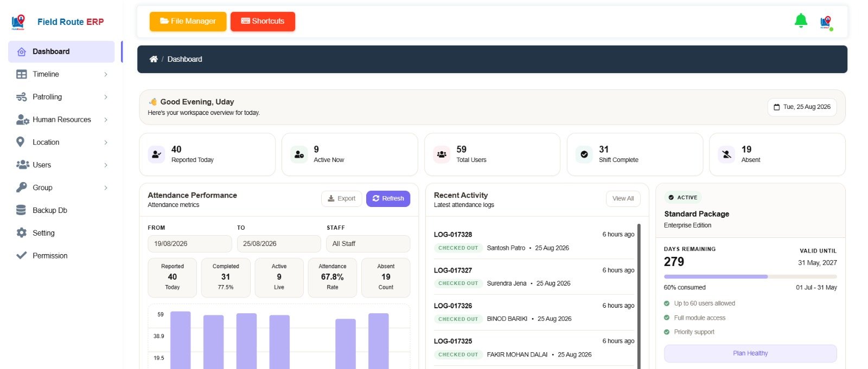This screenshot has width=868, height=369.
Task: Open log entry LOG-017328
Action: click(453, 235)
